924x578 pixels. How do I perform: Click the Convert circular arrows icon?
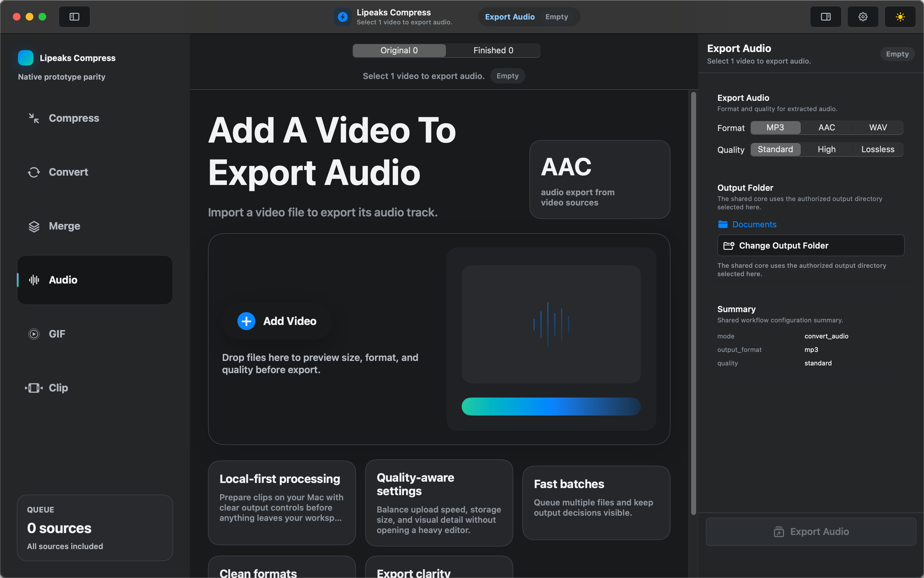[34, 172]
